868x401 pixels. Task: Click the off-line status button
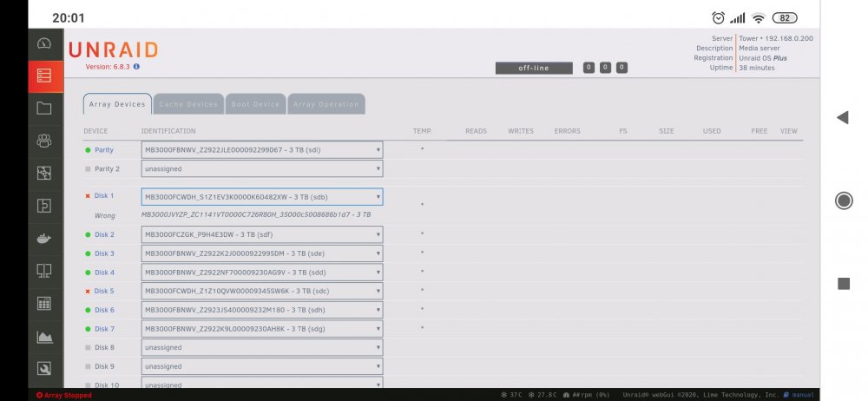(x=534, y=68)
